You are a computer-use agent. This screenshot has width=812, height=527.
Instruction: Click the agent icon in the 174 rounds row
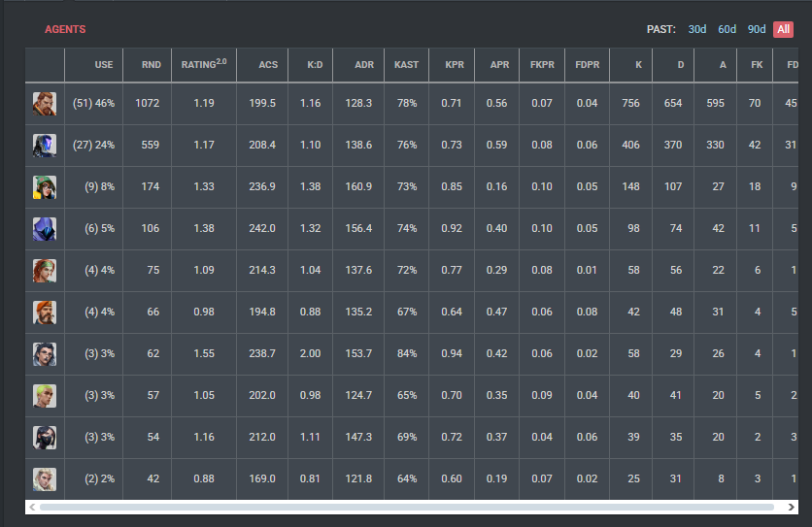pos(45,187)
